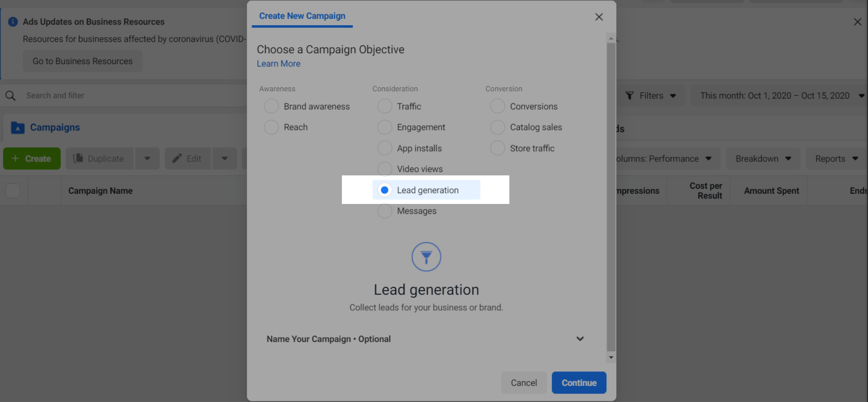The height and width of the screenshot is (402, 868).
Task: Switch to the Campaigns tab
Action: [55, 128]
